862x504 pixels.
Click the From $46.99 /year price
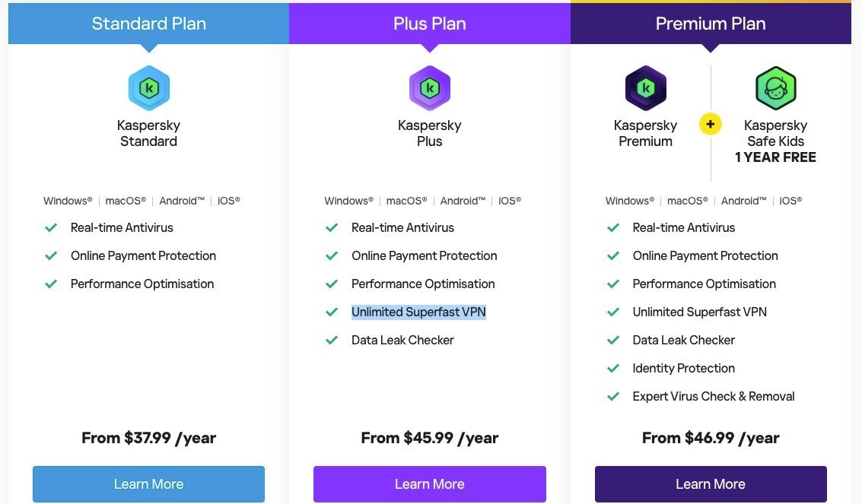711,438
